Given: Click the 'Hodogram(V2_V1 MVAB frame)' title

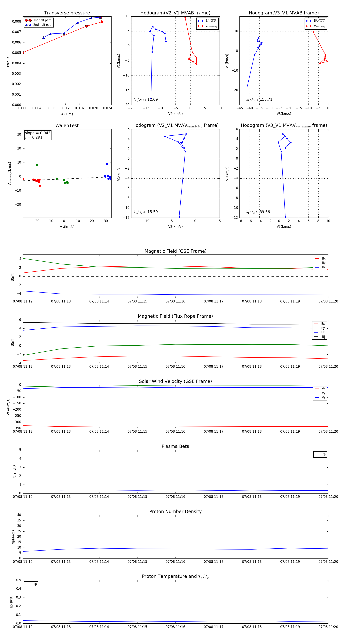Looking at the screenshot, I should coord(175,13).
